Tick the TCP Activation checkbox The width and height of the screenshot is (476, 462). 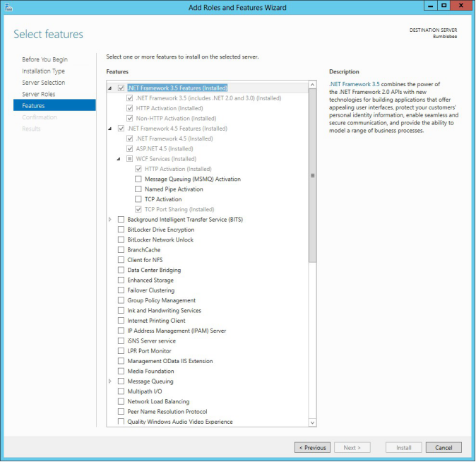138,199
